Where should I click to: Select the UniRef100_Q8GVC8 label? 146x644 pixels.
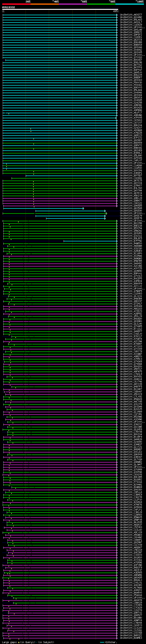point(131,98)
